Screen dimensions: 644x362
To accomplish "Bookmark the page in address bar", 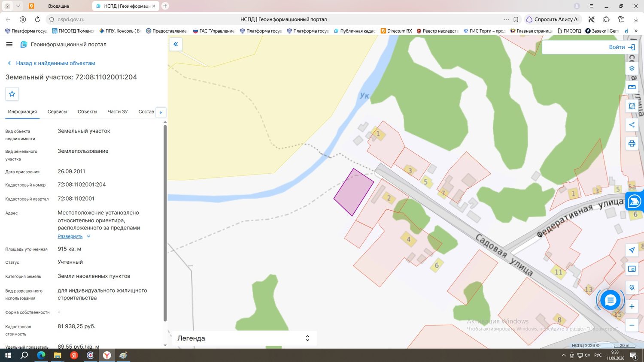I will 516,19.
